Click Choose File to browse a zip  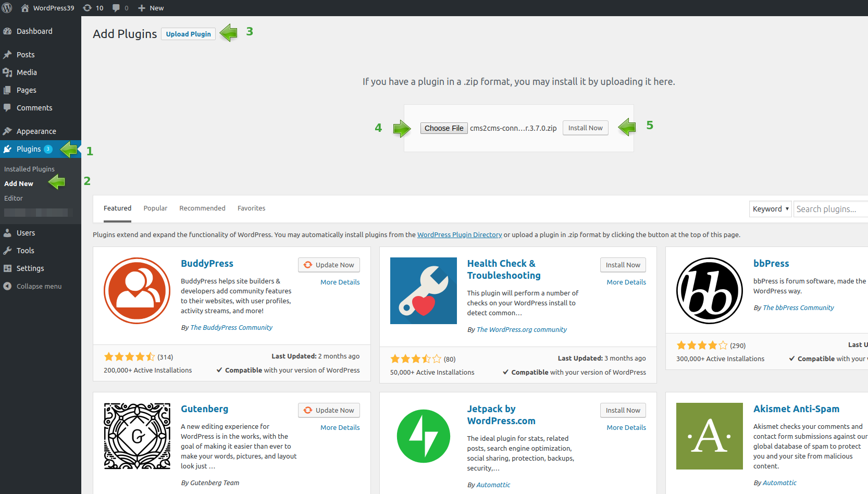click(x=444, y=128)
